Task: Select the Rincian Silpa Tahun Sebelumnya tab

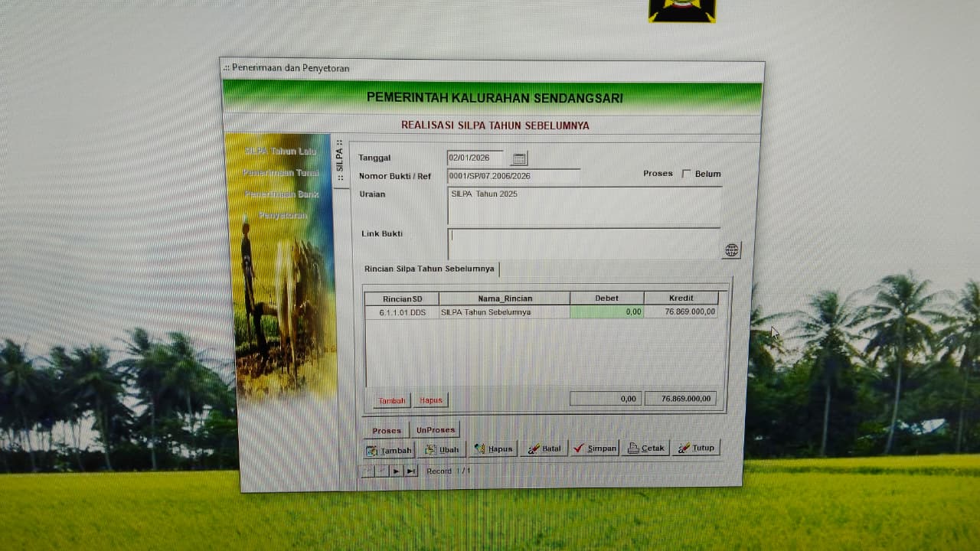Action: [429, 269]
